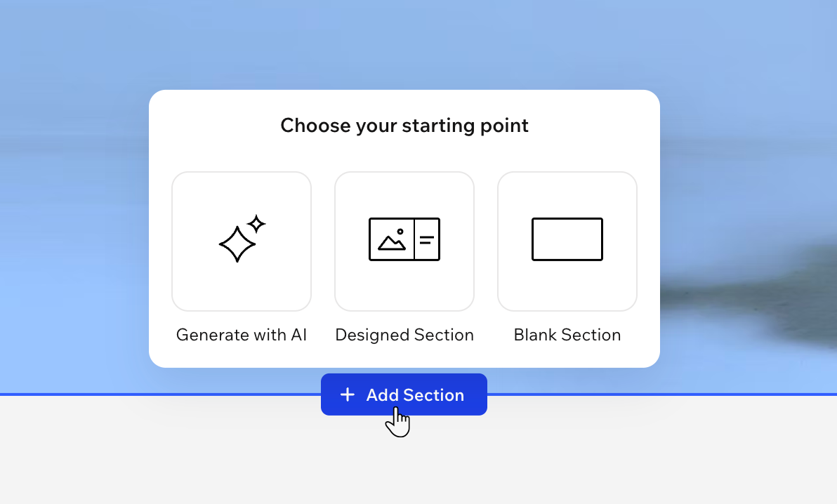Click the Generate with AI label text
Viewport: 837px width, 504px height.
[x=241, y=335]
